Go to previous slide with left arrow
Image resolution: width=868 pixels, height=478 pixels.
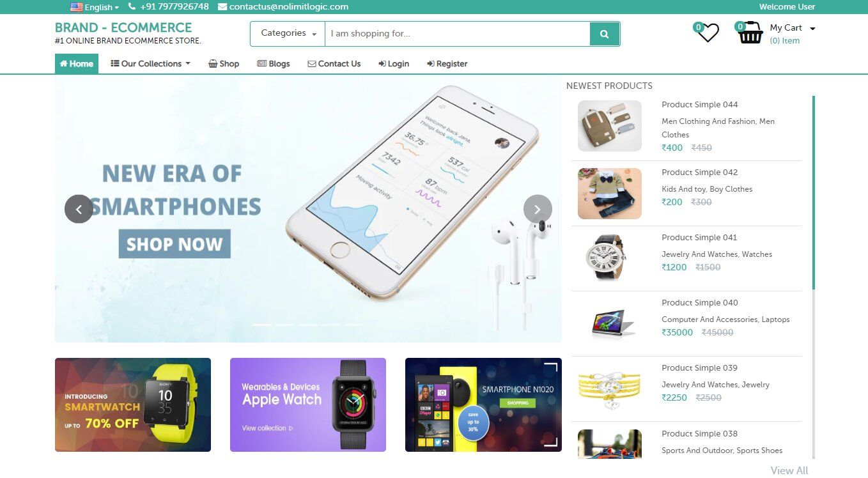[x=79, y=209]
